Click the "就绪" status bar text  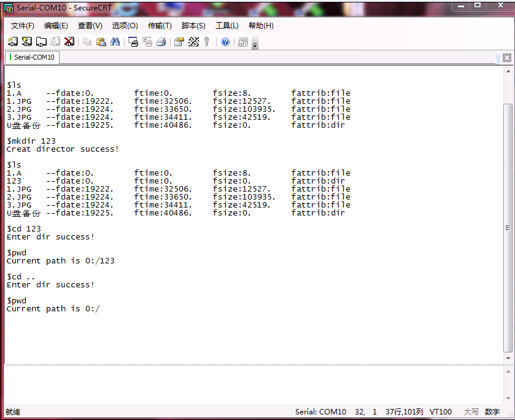tap(13, 412)
